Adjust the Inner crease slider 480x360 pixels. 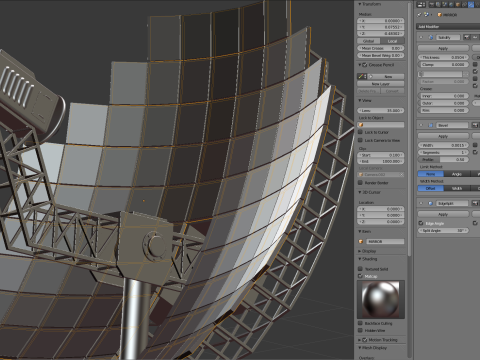[x=443, y=96]
